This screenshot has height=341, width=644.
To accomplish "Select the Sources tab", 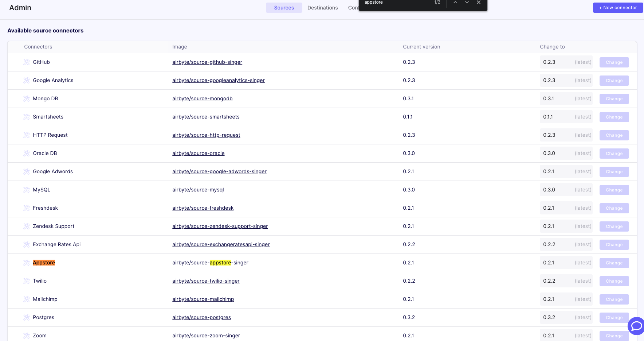I will point(284,7).
